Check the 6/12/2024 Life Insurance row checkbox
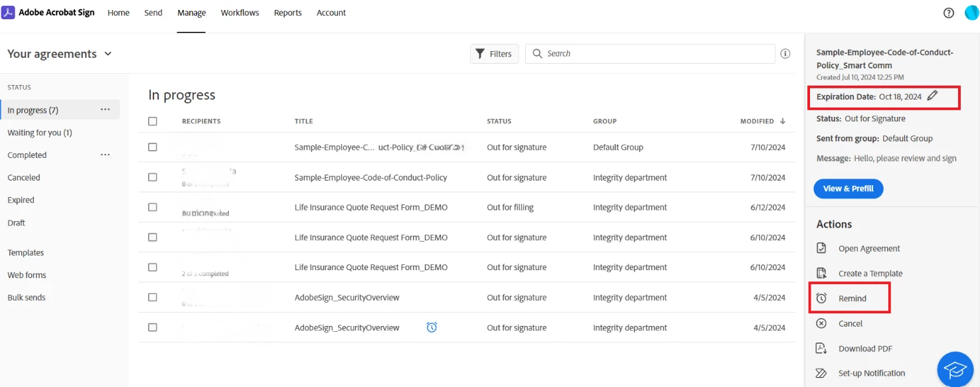 153,207
